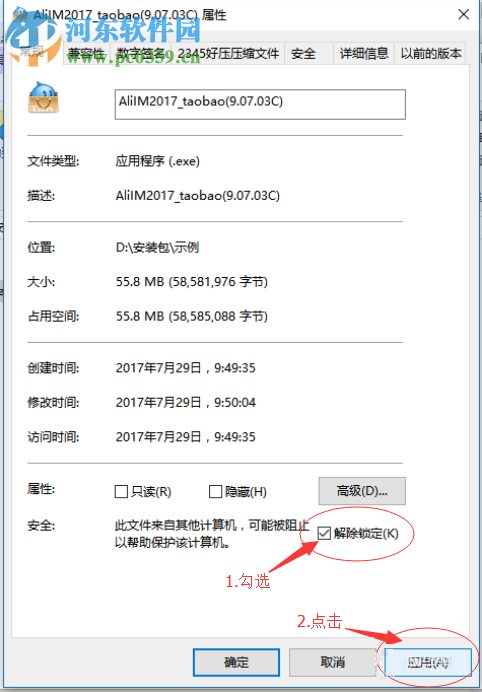Apply changes with 应用(A) button
Screen dimensions: 482x692
pos(428,662)
